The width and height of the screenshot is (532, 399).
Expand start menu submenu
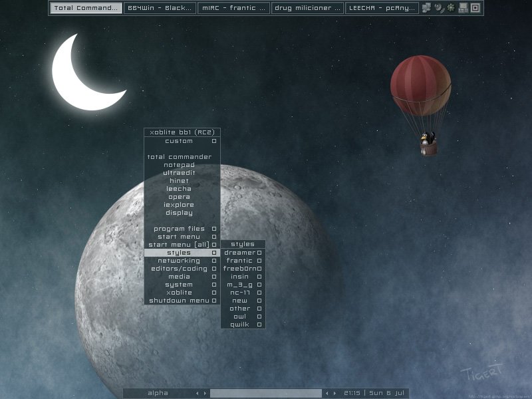coord(182,237)
